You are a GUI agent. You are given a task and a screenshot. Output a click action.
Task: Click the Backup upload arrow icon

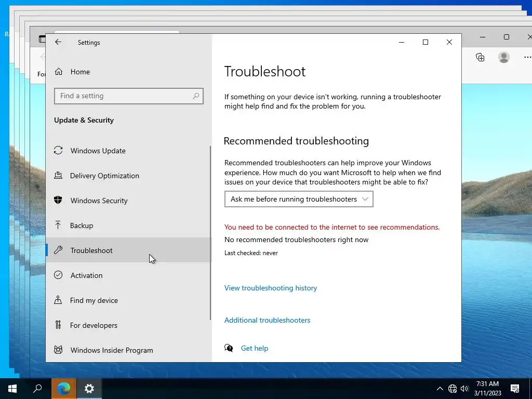(x=58, y=225)
